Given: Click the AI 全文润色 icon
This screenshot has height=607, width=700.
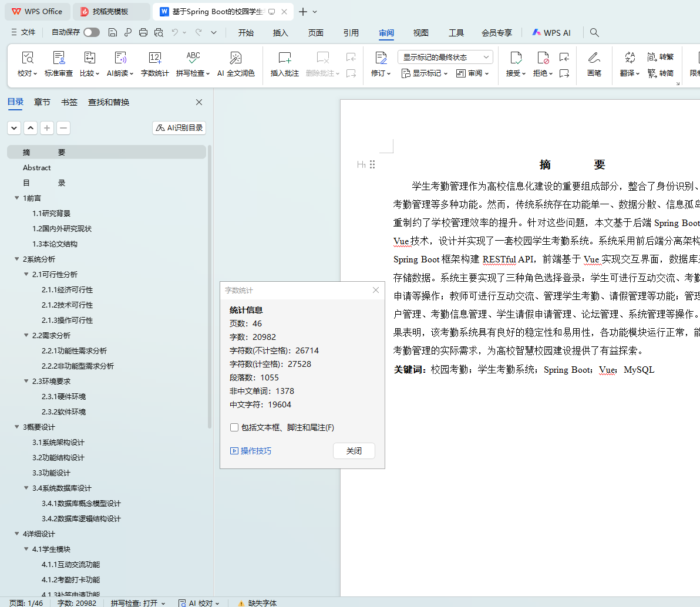Looking at the screenshot, I should coord(235,63).
